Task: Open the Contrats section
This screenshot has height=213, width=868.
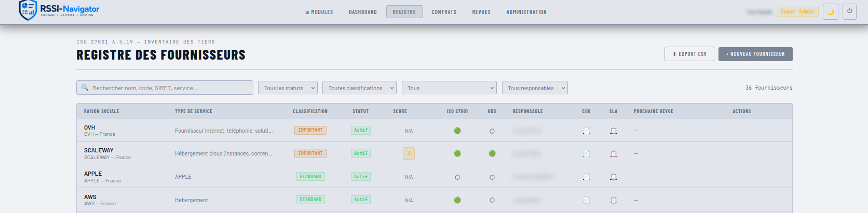Action: click(x=444, y=12)
